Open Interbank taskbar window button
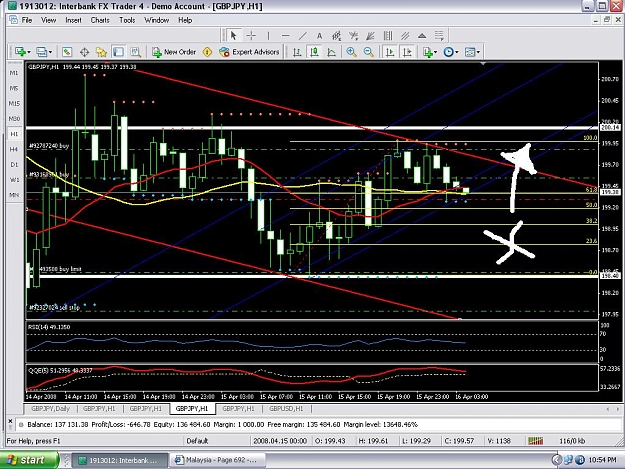The image size is (625, 469). click(x=121, y=460)
